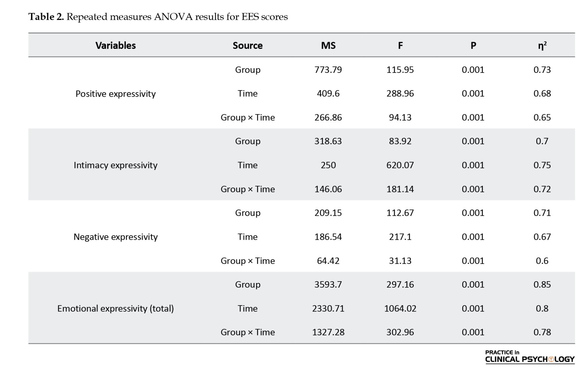
Task: Select the Variables column header
Action: point(116,46)
